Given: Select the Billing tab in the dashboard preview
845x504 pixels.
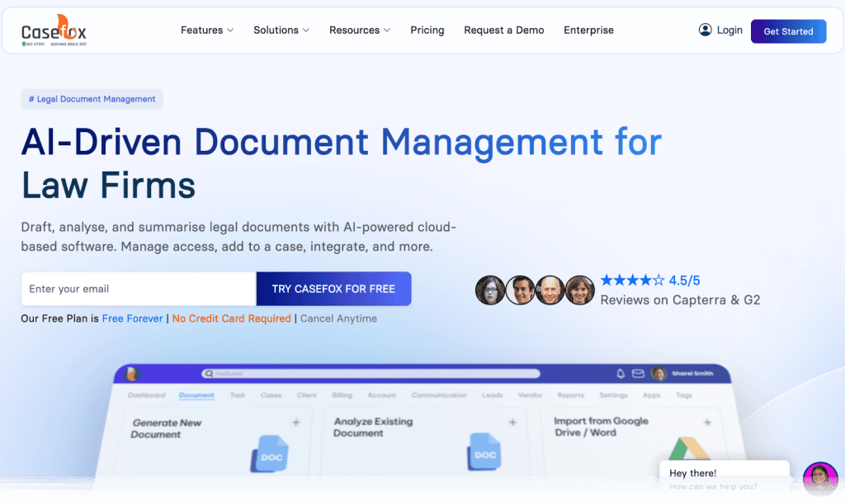Looking at the screenshot, I should (x=342, y=395).
